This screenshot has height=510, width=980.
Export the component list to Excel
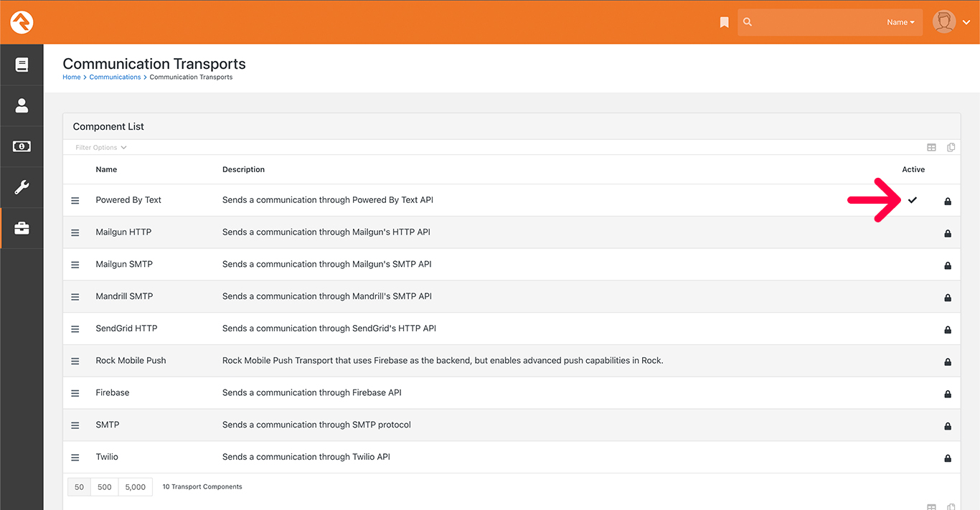click(x=931, y=147)
